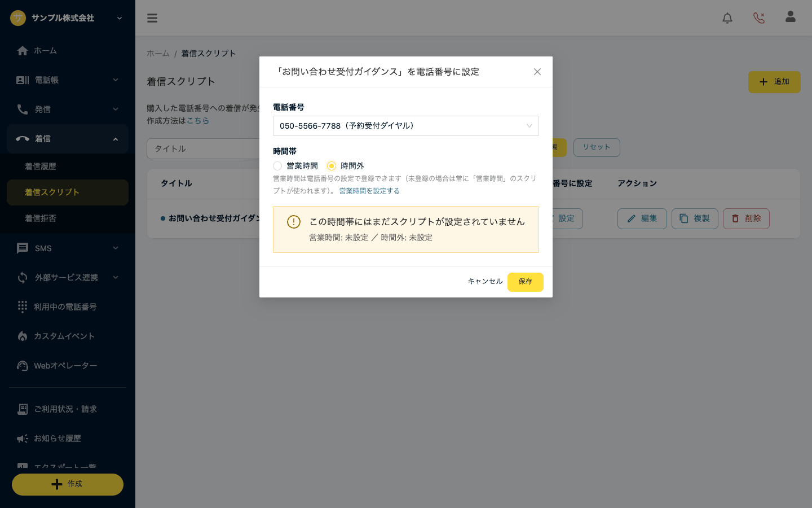The height and width of the screenshot is (508, 812).
Task: Expand the 発信 submenu chevron
Action: click(116, 110)
